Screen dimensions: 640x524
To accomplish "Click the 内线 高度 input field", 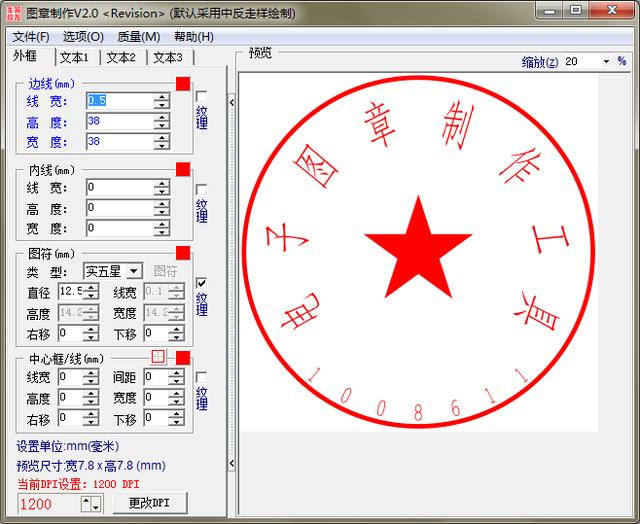I will (x=120, y=208).
